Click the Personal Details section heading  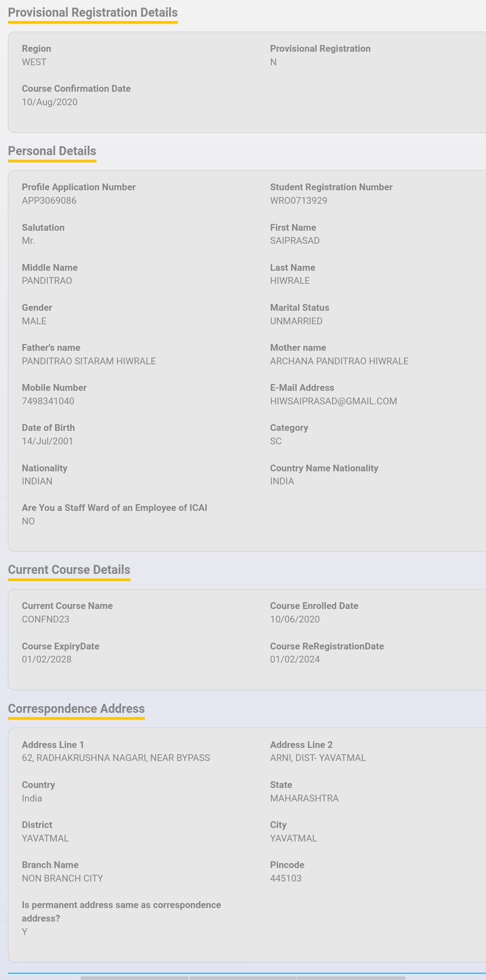click(52, 151)
